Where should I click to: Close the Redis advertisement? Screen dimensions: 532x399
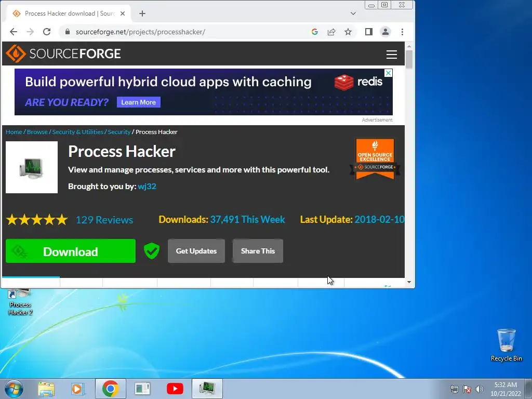click(x=389, y=73)
